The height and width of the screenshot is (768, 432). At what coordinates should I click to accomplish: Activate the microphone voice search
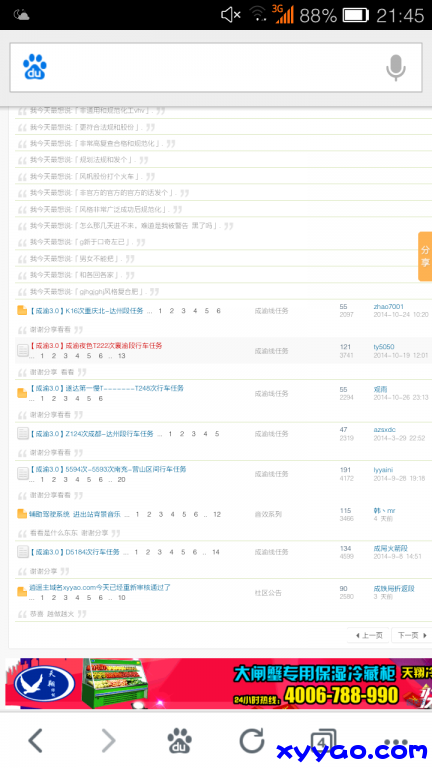(396, 68)
